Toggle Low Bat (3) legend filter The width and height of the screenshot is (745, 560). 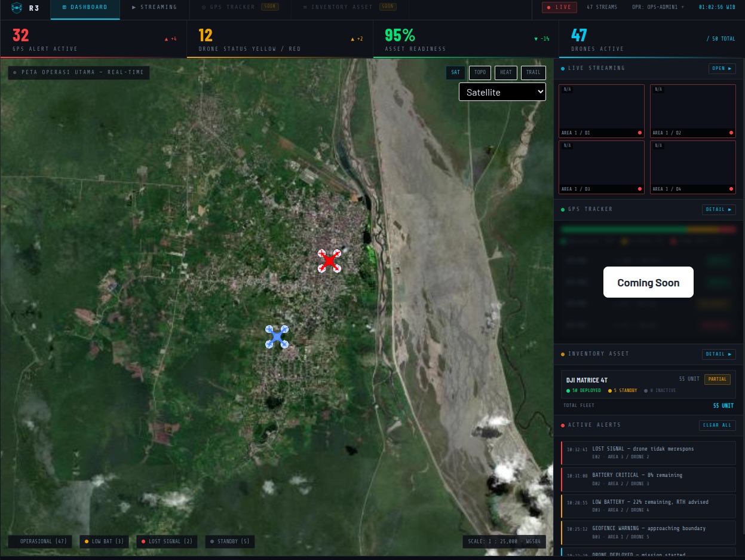[x=104, y=541]
